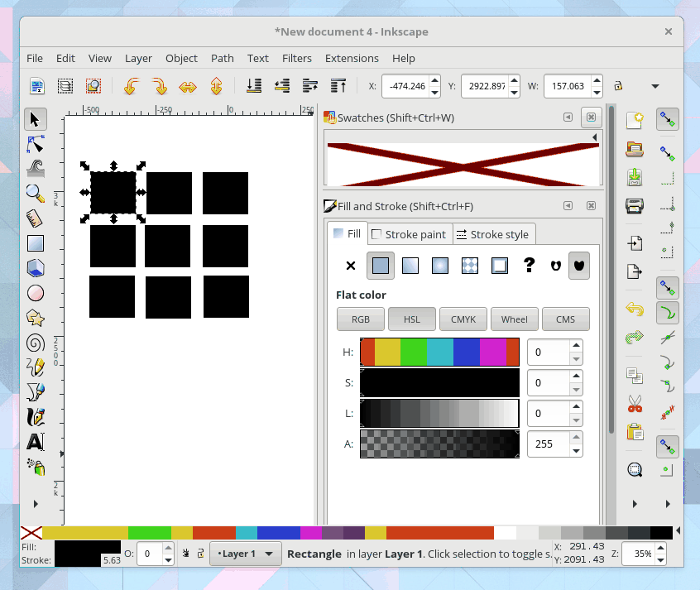Screen dimensions: 700x590
Task: Switch to the Stroke paint tab
Action: (x=409, y=234)
